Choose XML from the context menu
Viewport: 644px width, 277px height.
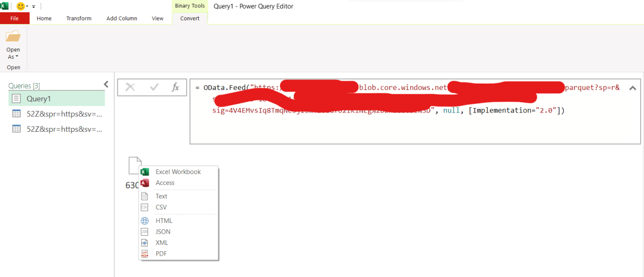pyautogui.click(x=178, y=243)
